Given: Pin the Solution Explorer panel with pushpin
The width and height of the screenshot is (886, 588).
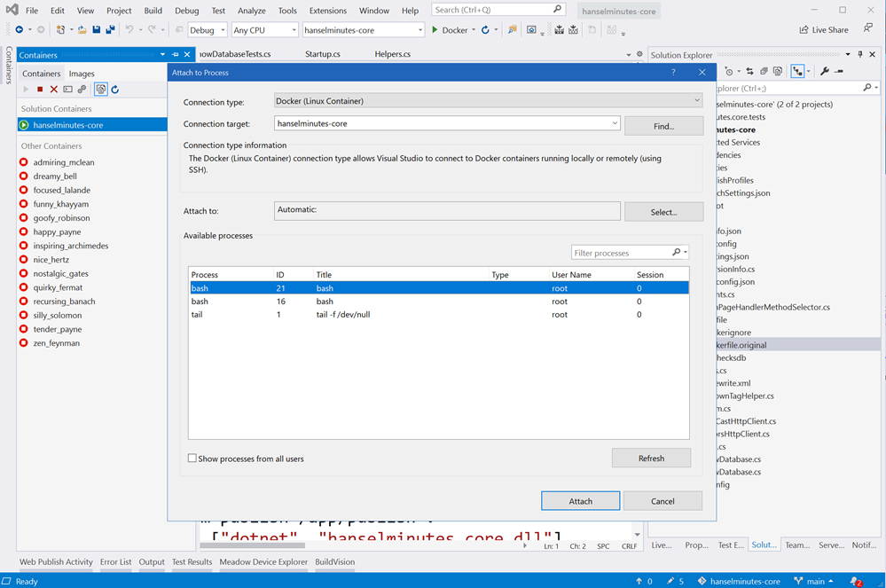Looking at the screenshot, I should (x=860, y=54).
